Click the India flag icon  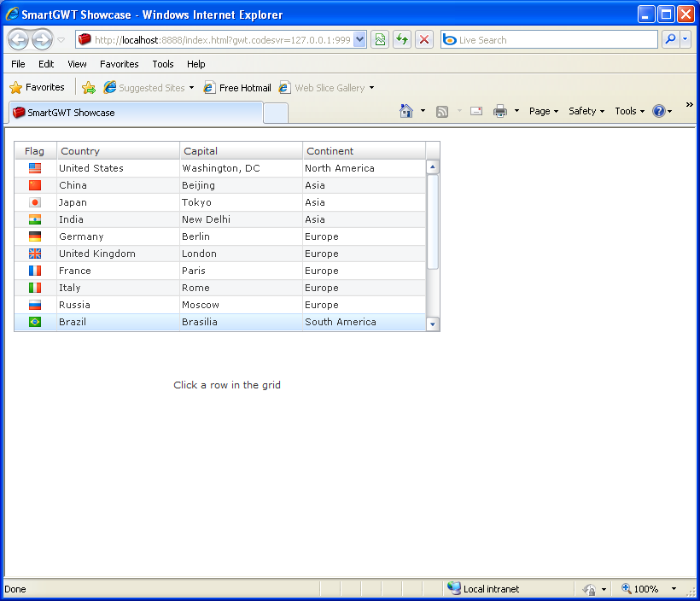point(35,219)
